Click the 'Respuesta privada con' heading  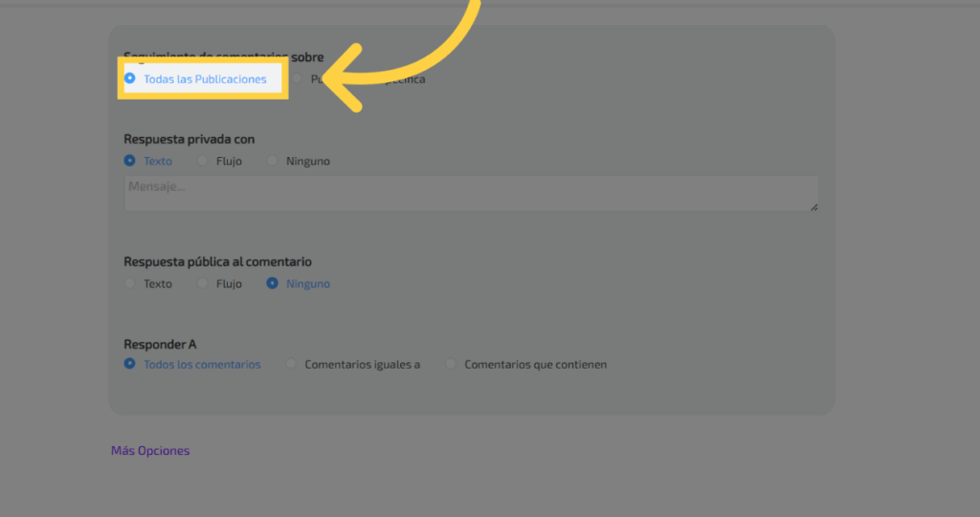189,139
